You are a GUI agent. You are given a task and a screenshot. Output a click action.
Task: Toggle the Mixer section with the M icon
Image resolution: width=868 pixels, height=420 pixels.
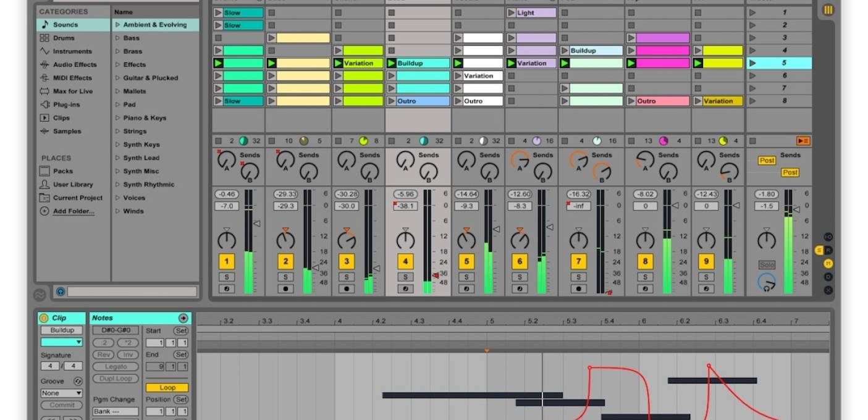(828, 262)
